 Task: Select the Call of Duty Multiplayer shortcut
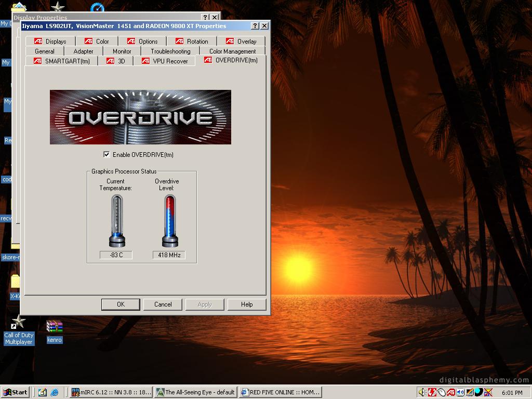(x=19, y=330)
